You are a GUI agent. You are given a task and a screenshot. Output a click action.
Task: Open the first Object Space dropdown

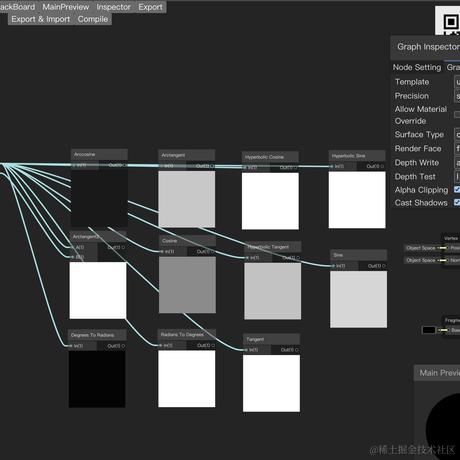click(421, 248)
